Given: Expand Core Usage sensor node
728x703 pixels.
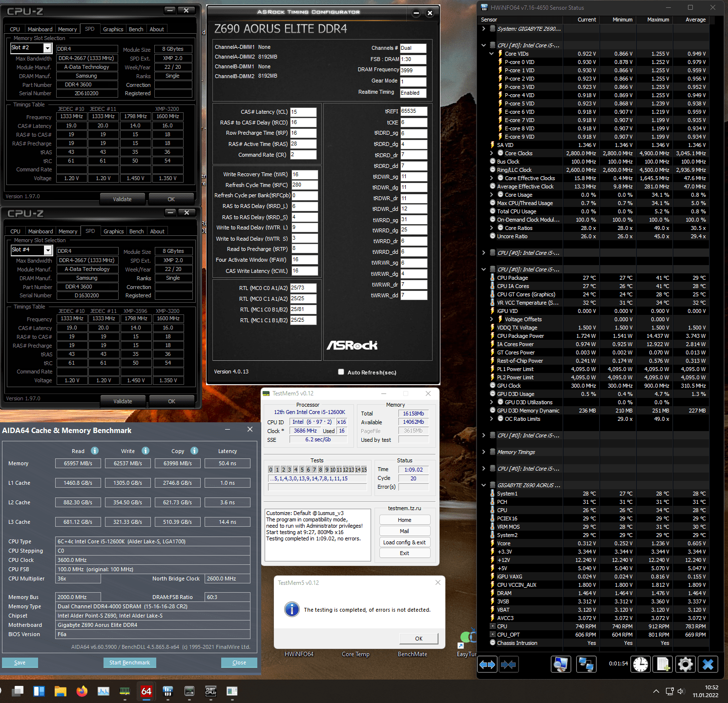Looking at the screenshot, I should click(x=491, y=195).
